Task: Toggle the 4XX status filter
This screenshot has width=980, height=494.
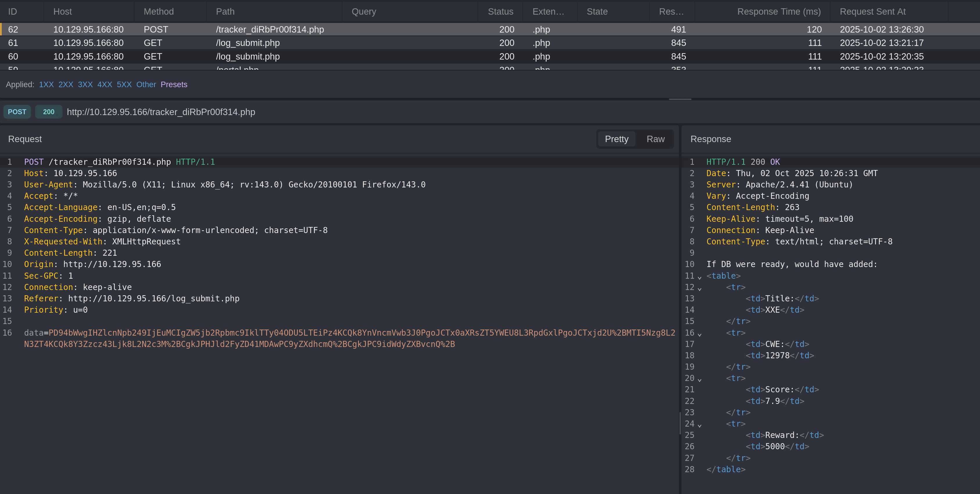Action: 105,85
